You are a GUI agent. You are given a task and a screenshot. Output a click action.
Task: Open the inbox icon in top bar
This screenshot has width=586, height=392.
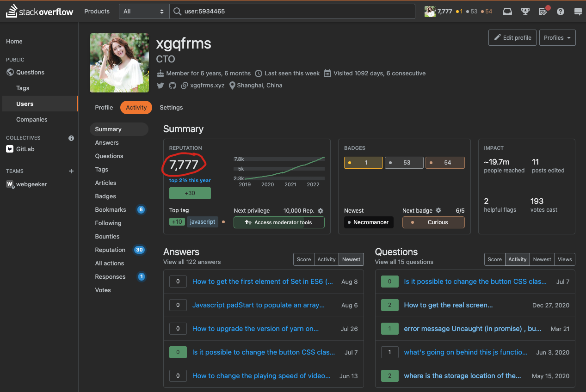click(x=507, y=12)
